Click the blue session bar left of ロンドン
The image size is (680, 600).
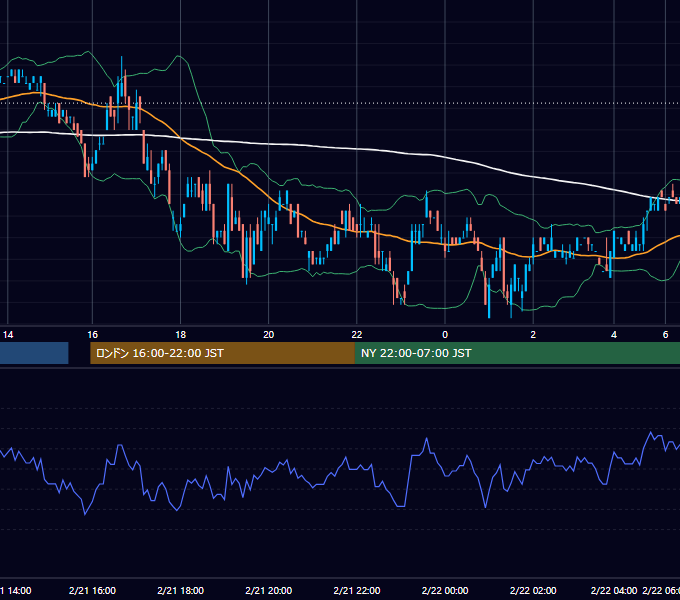point(34,353)
